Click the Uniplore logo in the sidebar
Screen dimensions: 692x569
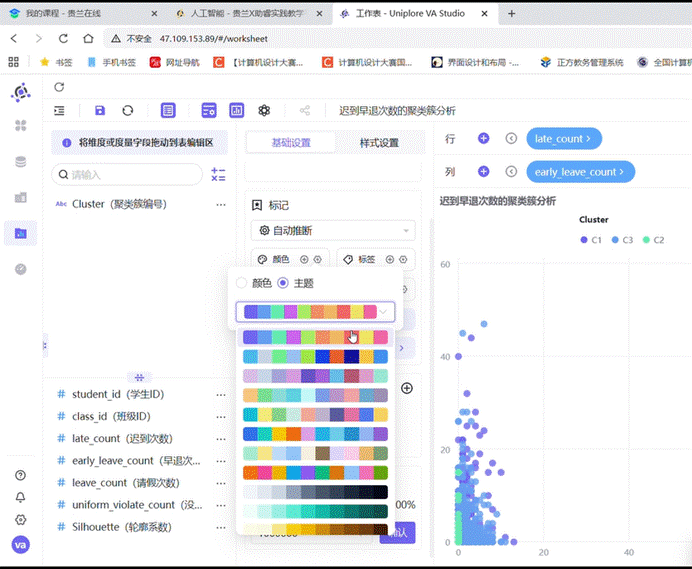click(x=21, y=93)
